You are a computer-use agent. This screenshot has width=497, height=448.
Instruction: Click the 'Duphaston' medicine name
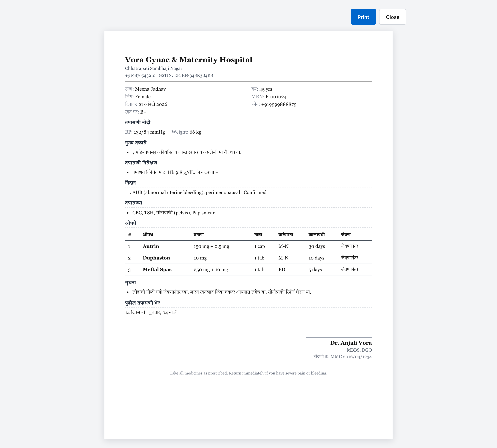[156, 258]
